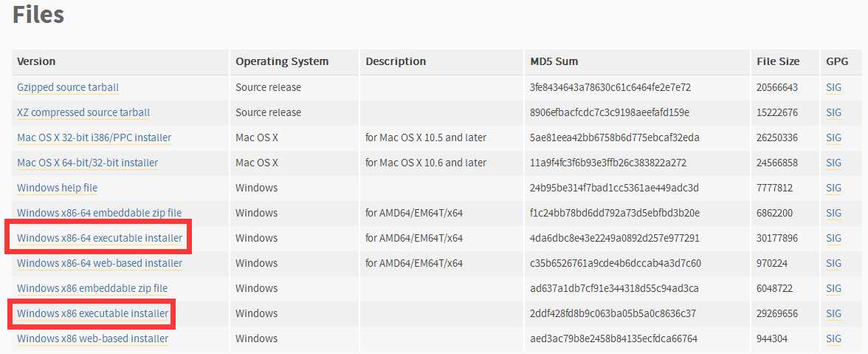Click Mac OS X 32-bit i386/PPC installer

[94, 137]
